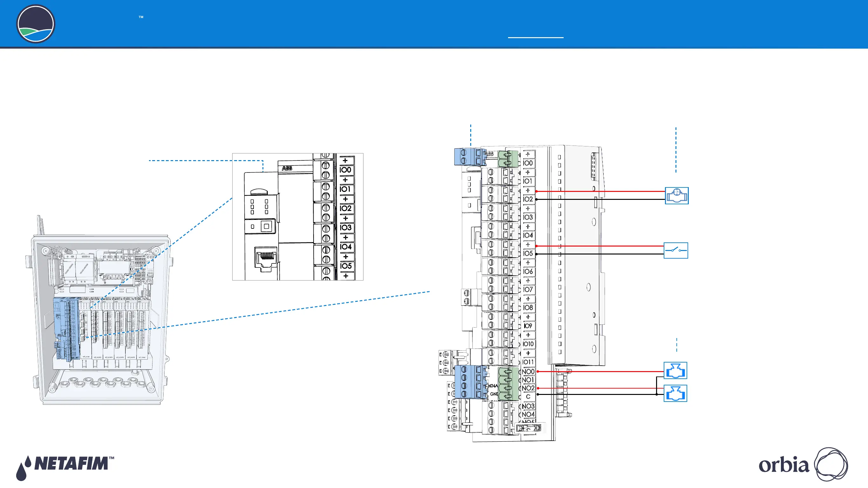Image resolution: width=868 pixels, height=488 pixels.
Task: Click the IO4 label in the inset drawing
Action: pos(345,247)
